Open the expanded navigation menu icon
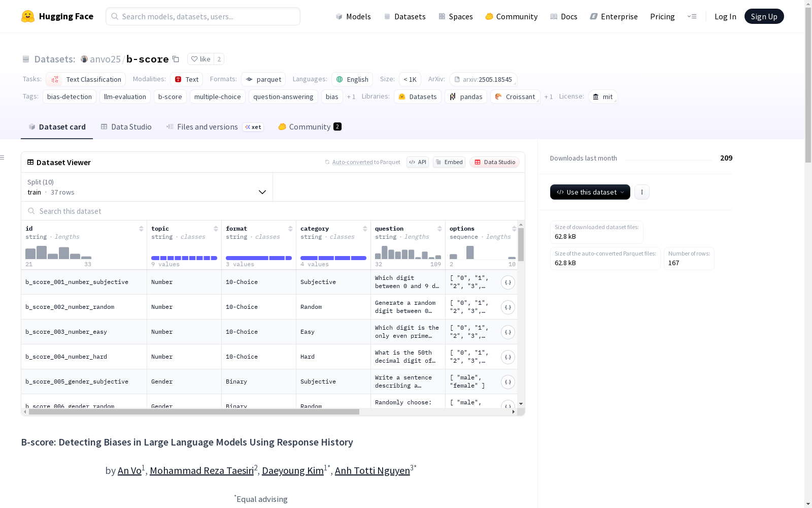Viewport: 812px width, 508px height. click(x=692, y=16)
